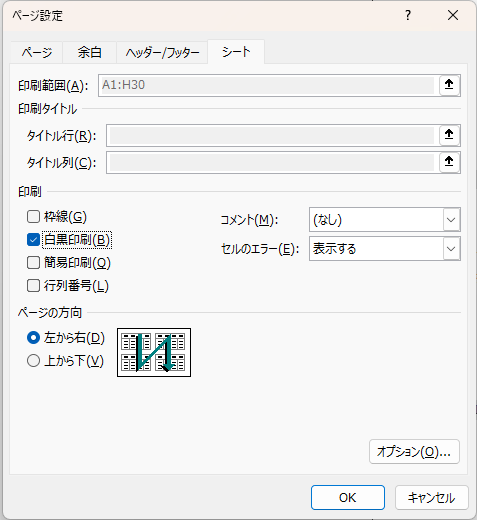Select the 上から下(V) radio button
Screen dimensions: 477x520
point(33,361)
